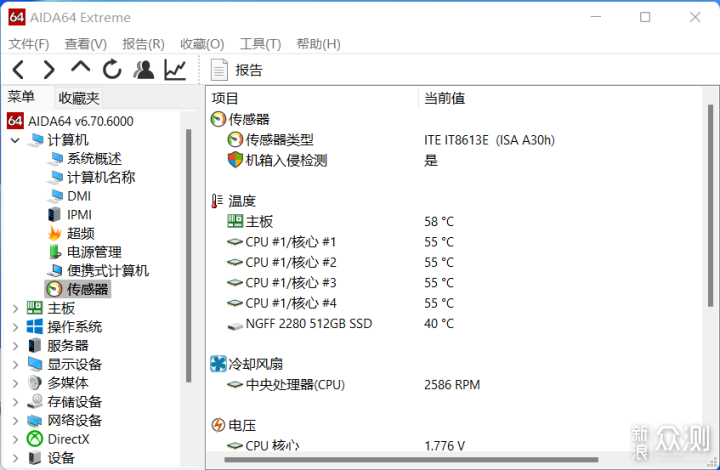Open the line graph toolbar icon
Viewport: 720px width, 470px height.
(x=175, y=70)
